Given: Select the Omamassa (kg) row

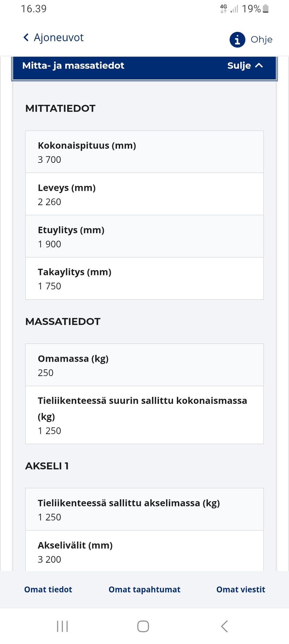Looking at the screenshot, I should coord(144,365).
